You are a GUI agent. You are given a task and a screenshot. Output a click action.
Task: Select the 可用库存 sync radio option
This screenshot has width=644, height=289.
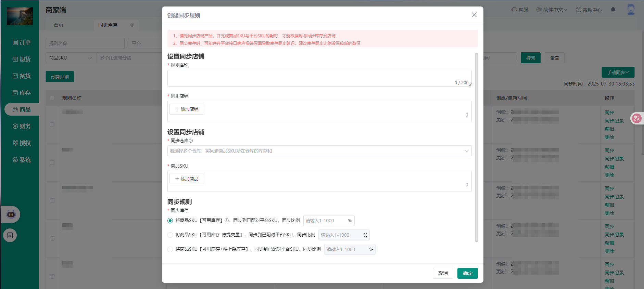click(170, 221)
